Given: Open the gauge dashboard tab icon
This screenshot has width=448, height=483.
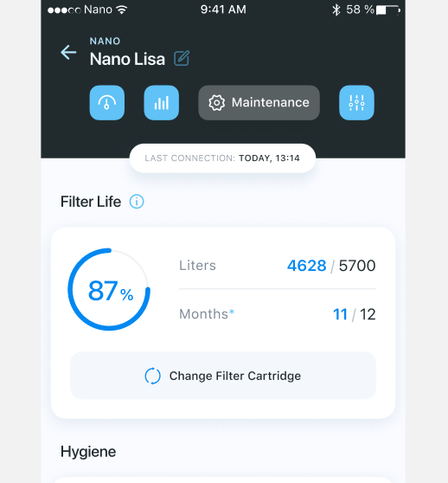Looking at the screenshot, I should click(x=107, y=103).
